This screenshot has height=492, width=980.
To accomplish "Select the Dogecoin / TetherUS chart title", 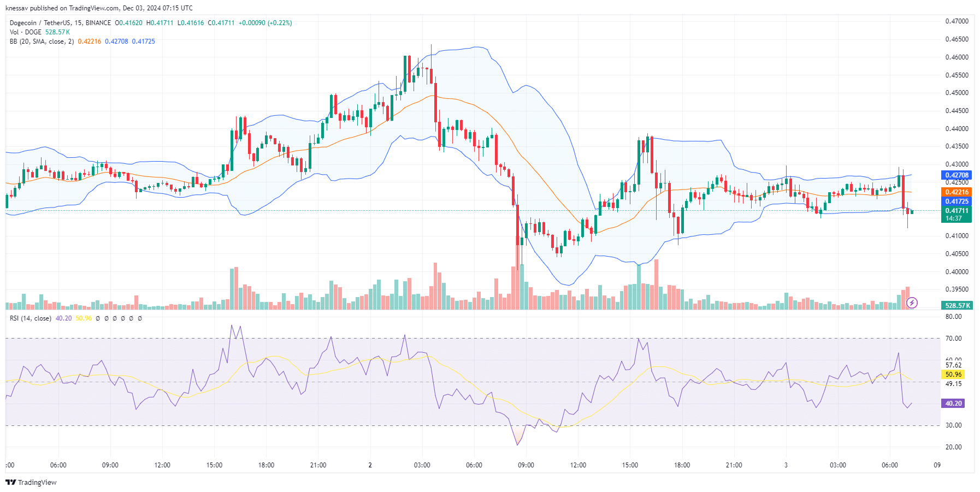I will pos(60,23).
